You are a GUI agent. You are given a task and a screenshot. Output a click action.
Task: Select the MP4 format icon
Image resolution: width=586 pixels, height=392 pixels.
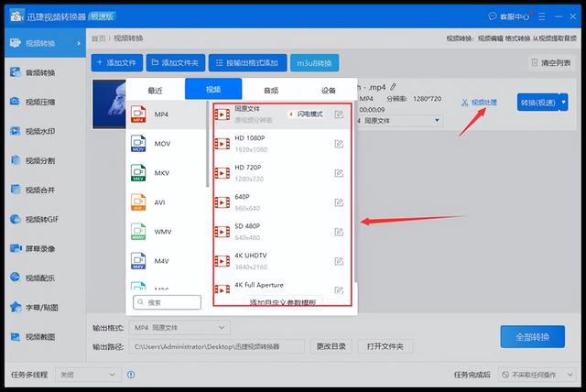(x=138, y=114)
